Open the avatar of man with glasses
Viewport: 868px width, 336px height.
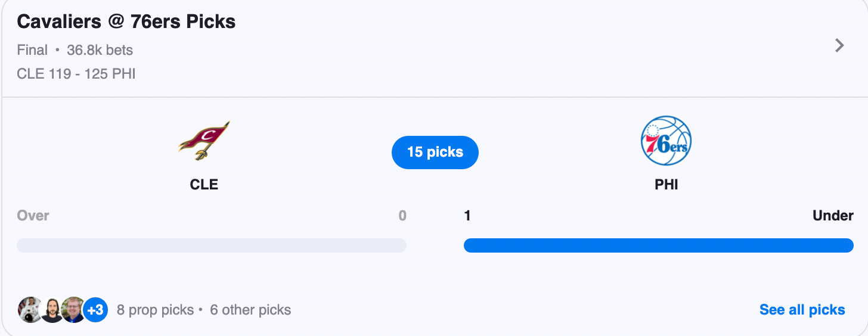pos(73,310)
